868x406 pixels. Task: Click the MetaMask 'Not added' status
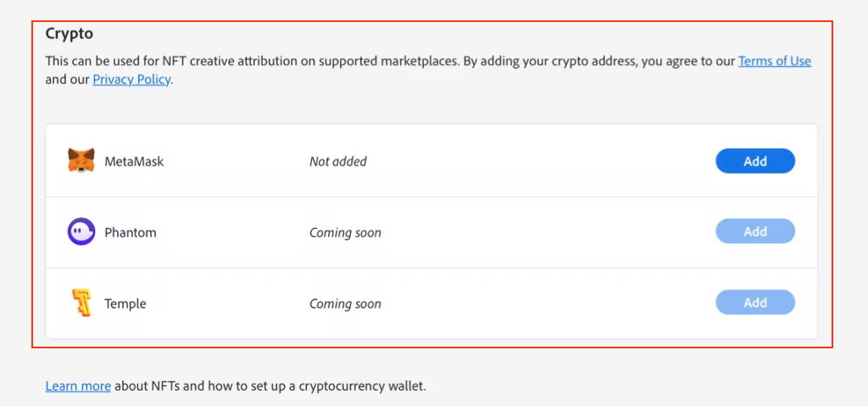338,161
